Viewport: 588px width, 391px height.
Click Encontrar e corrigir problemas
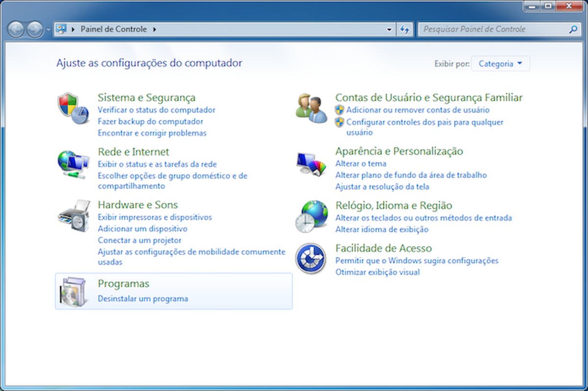152,133
